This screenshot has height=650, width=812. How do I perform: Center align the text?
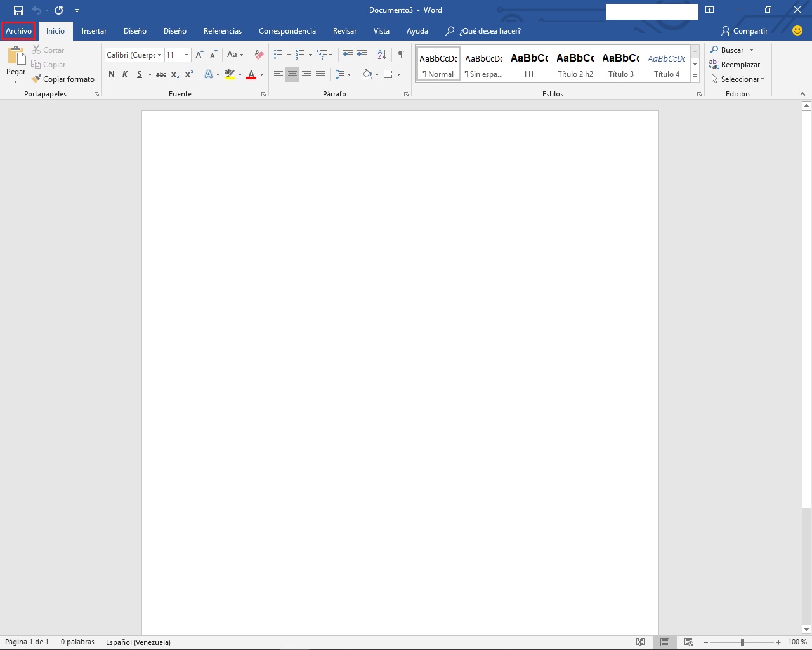(292, 74)
